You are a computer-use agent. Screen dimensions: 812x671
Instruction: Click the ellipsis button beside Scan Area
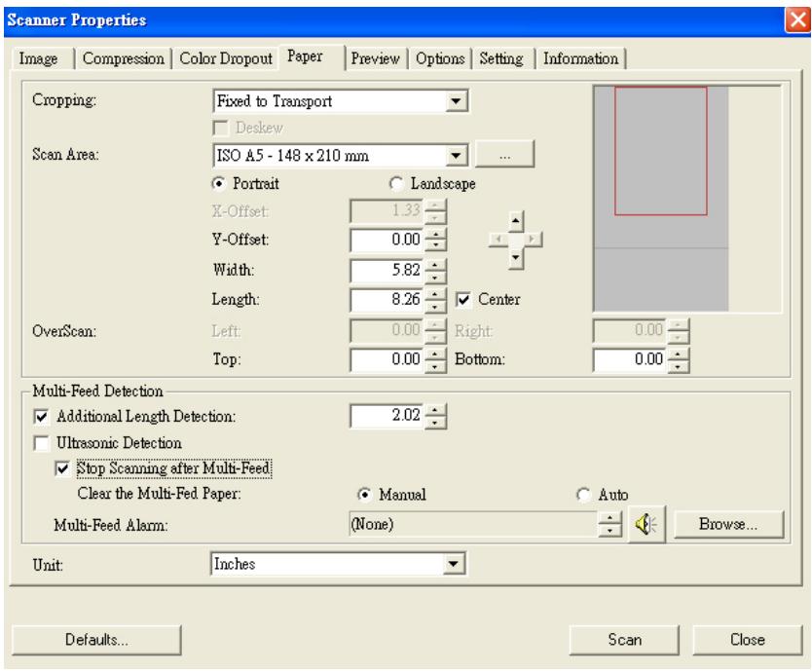tap(504, 155)
